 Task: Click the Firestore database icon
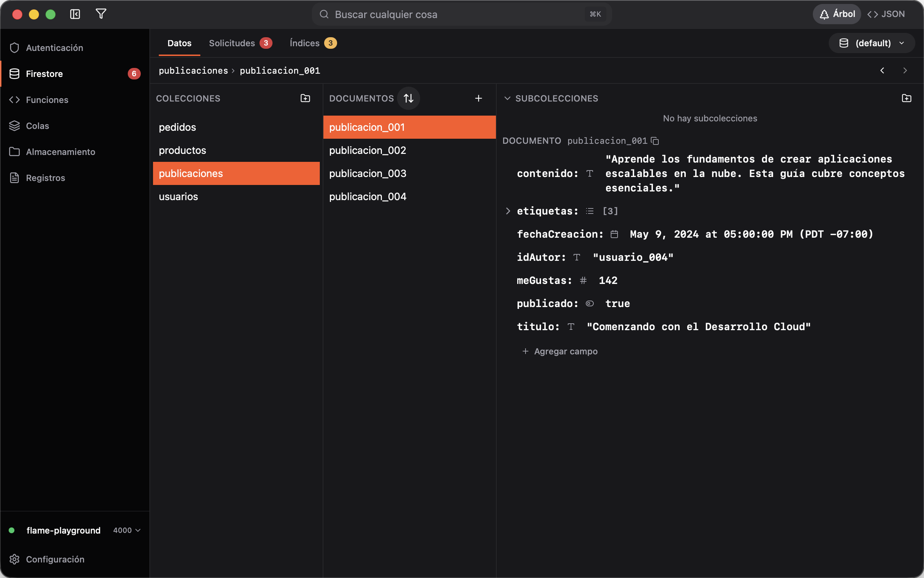click(x=14, y=74)
